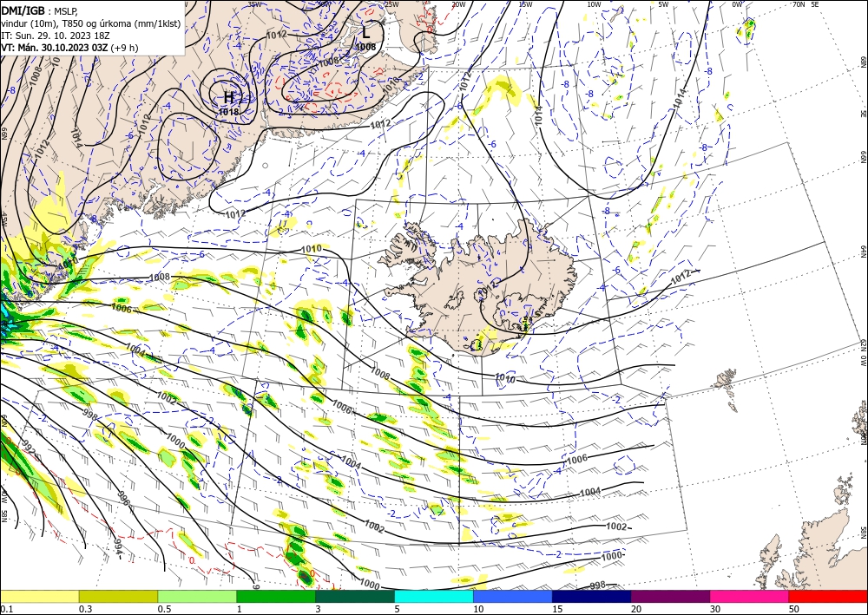Click the navy 15–20 mm legend swatch
Image resolution: width=868 pixels, height=615 pixels.
[592, 596]
